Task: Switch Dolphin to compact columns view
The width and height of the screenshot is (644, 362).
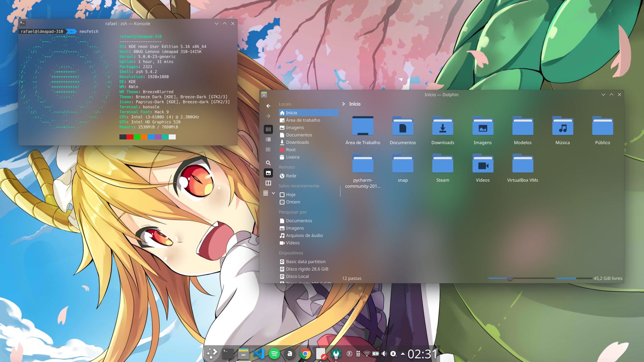Action: pos(268,149)
